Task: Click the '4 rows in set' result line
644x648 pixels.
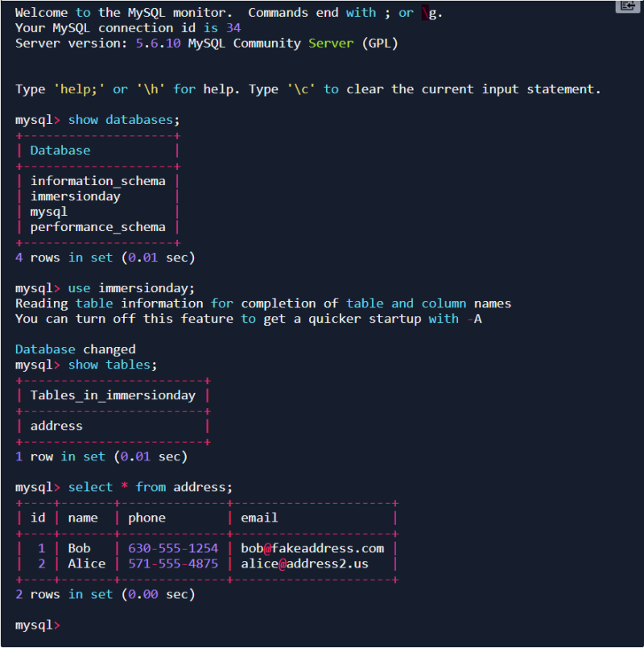Action: (x=105, y=258)
